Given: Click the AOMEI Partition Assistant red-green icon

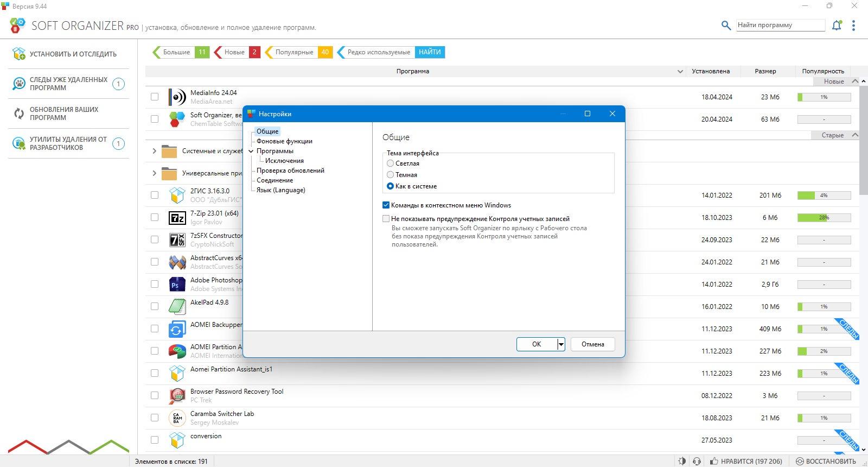Looking at the screenshot, I should click(x=177, y=351).
